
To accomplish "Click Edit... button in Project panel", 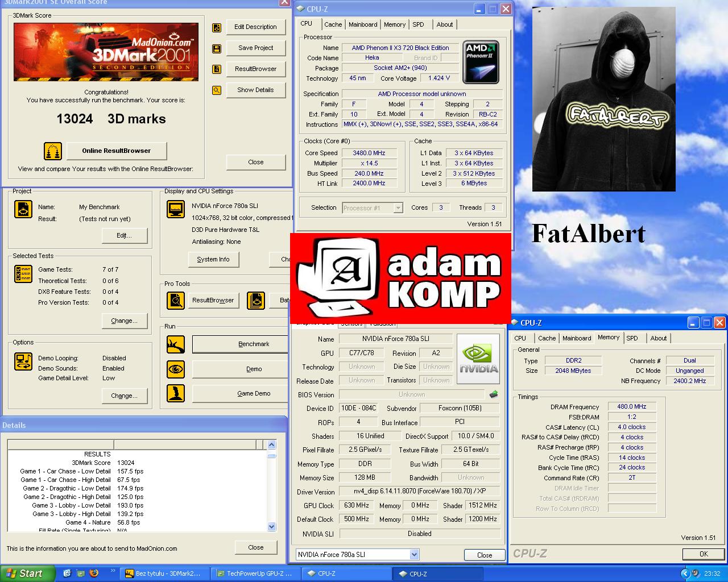I will 125,235.
